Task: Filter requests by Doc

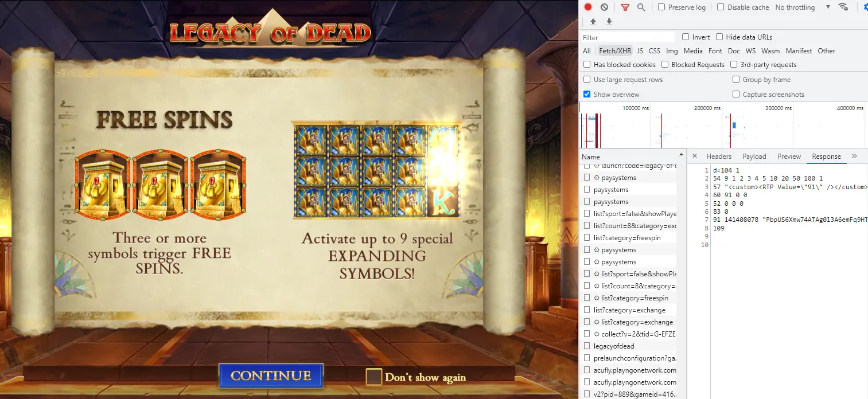Action: (734, 51)
